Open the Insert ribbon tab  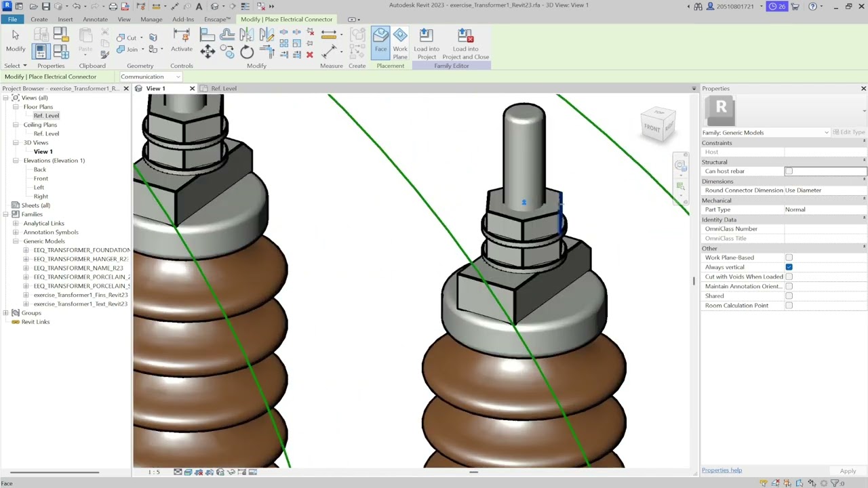pos(65,19)
